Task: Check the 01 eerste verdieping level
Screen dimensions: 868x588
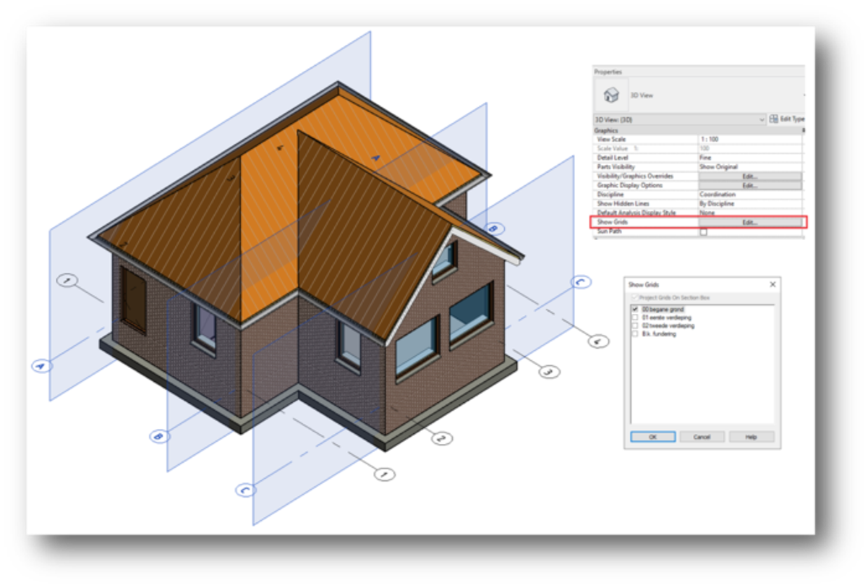Action: click(635, 318)
